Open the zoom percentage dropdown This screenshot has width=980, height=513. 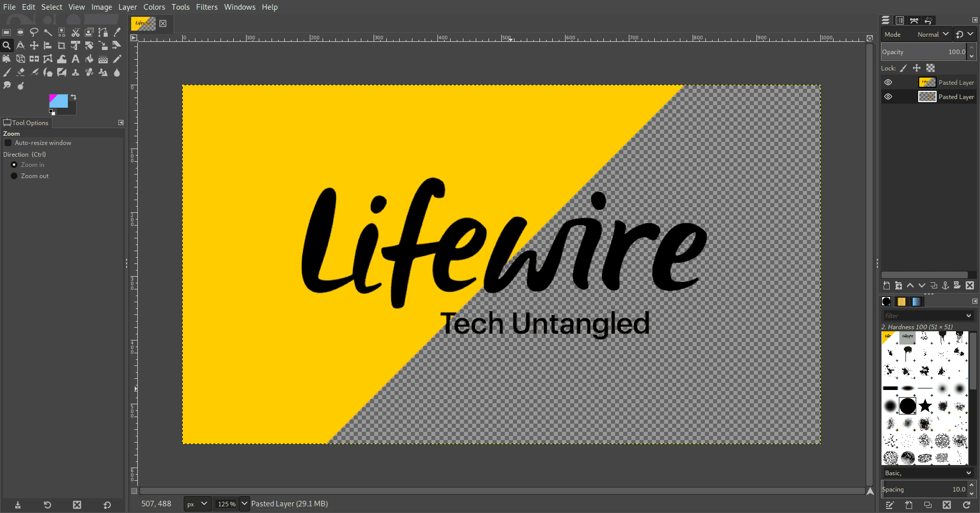click(244, 504)
